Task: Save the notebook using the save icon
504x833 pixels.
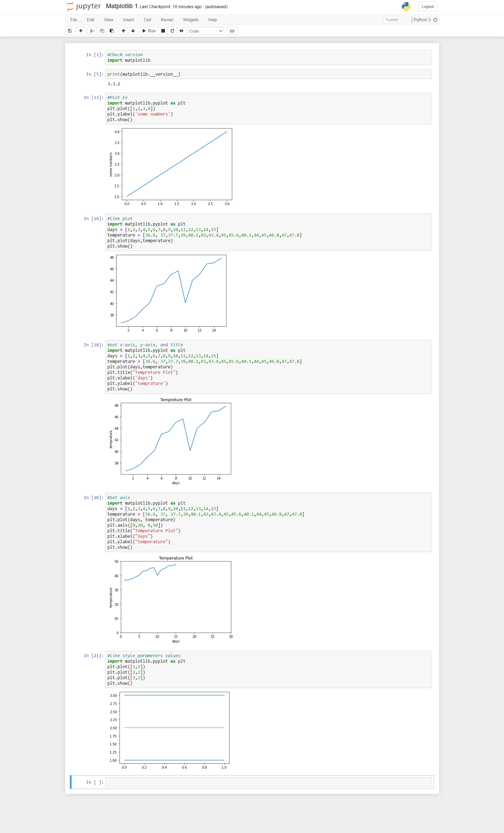Action: click(70, 31)
